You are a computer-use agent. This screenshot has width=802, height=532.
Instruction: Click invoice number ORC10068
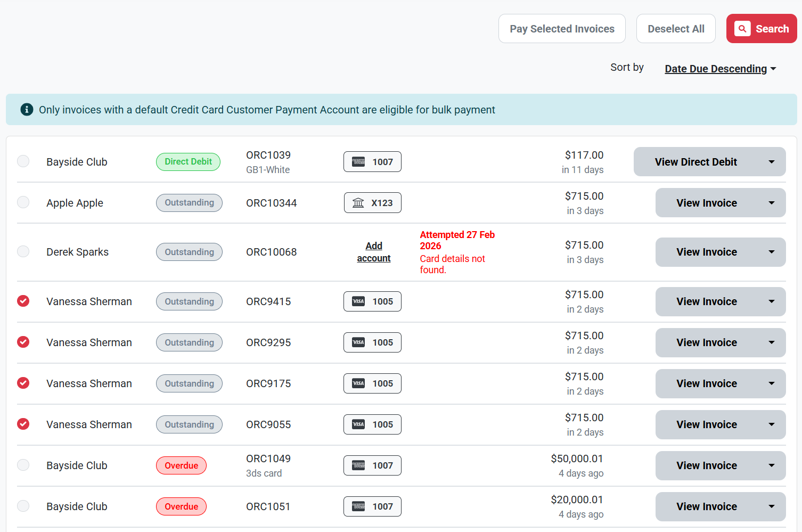(x=272, y=252)
